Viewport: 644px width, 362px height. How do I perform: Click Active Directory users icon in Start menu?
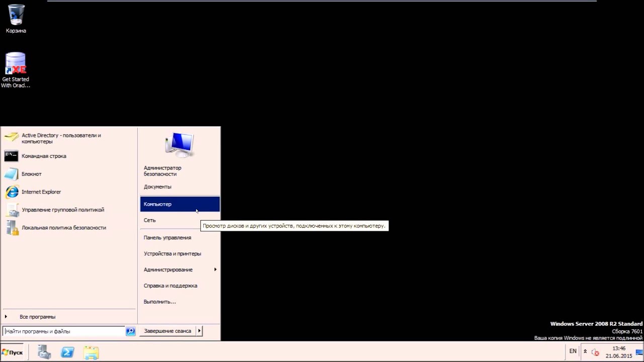[12, 138]
